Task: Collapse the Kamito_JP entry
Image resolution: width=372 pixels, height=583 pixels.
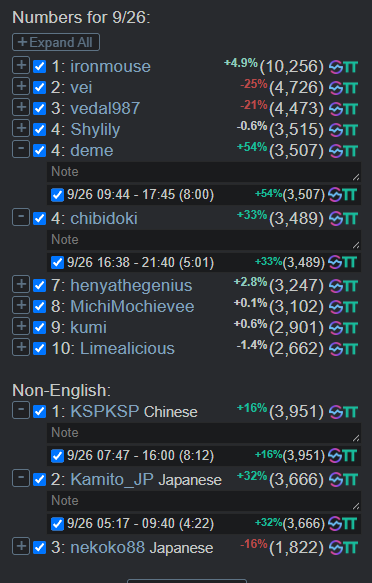Action: pyautogui.click(x=21, y=478)
